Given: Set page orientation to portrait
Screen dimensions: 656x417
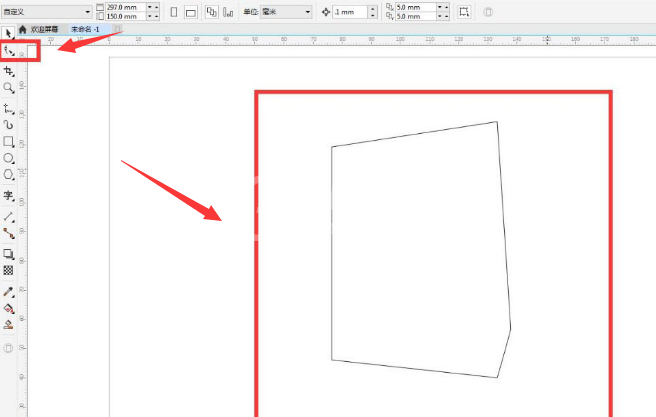Looking at the screenshot, I should (x=174, y=12).
